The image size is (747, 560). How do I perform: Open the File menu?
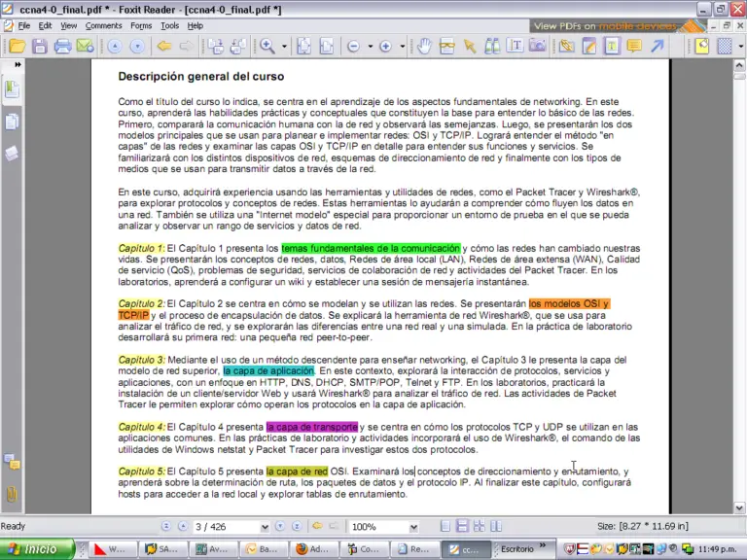[23, 25]
